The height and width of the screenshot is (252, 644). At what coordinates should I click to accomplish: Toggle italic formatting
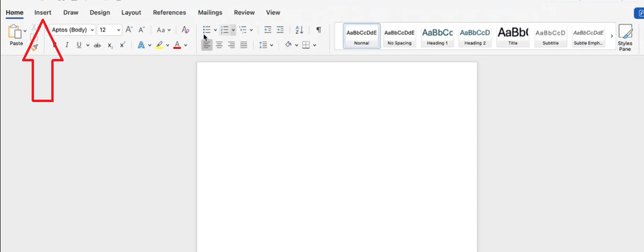pyautogui.click(x=67, y=45)
